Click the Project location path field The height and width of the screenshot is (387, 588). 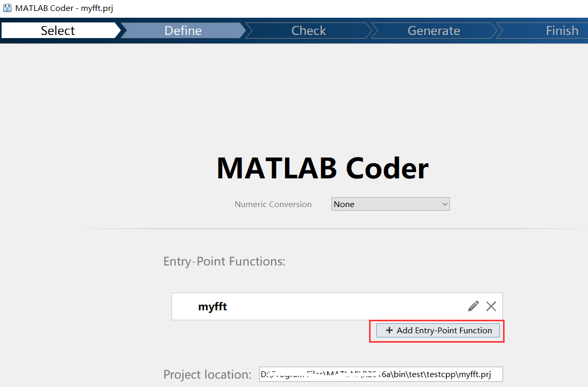coord(381,374)
